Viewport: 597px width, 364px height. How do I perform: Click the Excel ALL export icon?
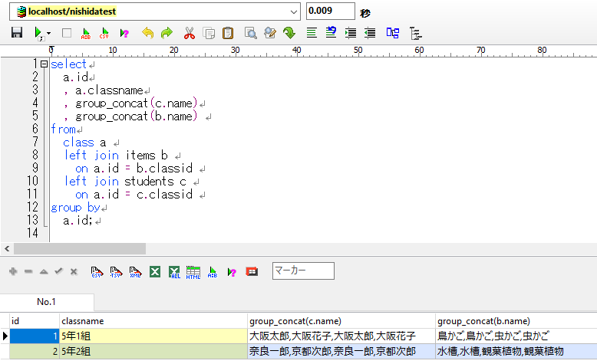pyautogui.click(x=174, y=272)
